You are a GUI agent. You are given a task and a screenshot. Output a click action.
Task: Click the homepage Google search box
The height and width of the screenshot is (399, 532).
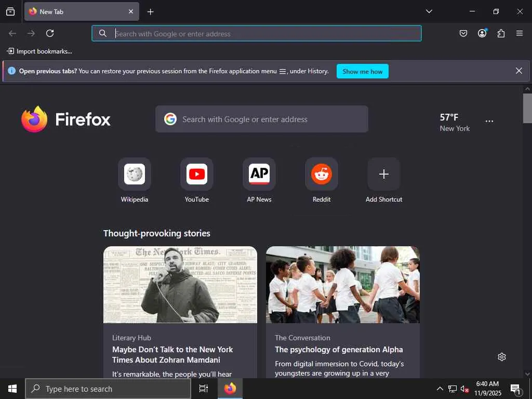click(x=262, y=119)
